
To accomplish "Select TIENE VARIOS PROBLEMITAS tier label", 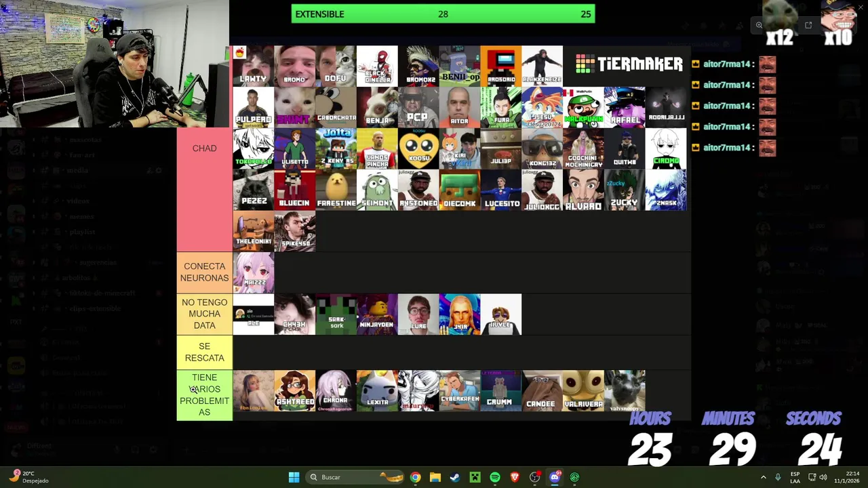I will 204,395.
